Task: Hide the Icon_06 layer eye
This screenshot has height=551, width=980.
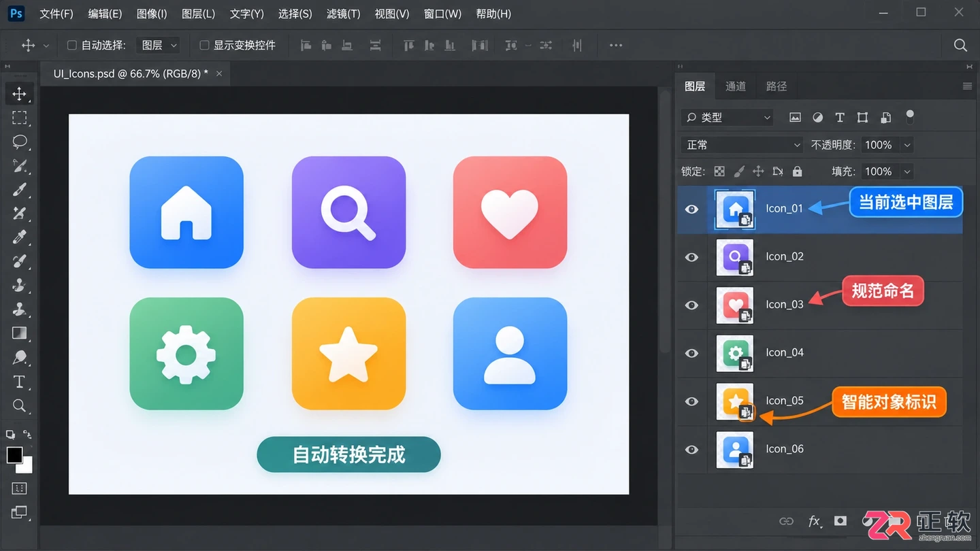Action: pyautogui.click(x=691, y=450)
